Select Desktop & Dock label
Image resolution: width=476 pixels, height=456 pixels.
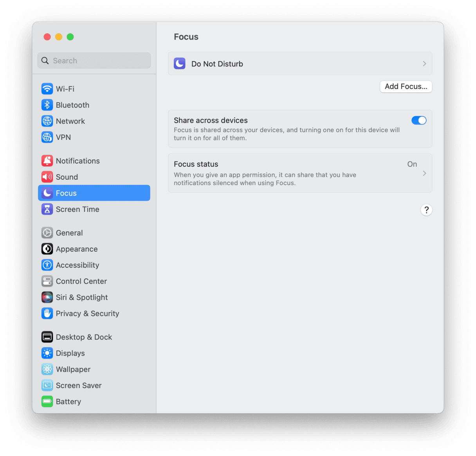point(84,337)
